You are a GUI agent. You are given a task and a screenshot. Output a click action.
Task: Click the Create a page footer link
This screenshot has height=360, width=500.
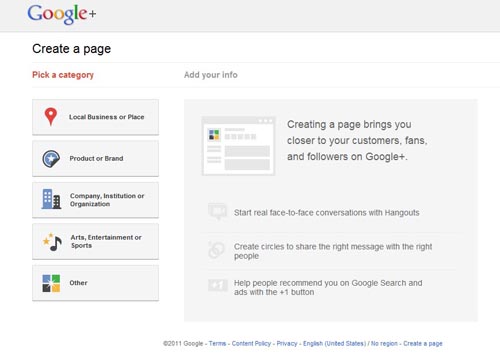(423, 343)
